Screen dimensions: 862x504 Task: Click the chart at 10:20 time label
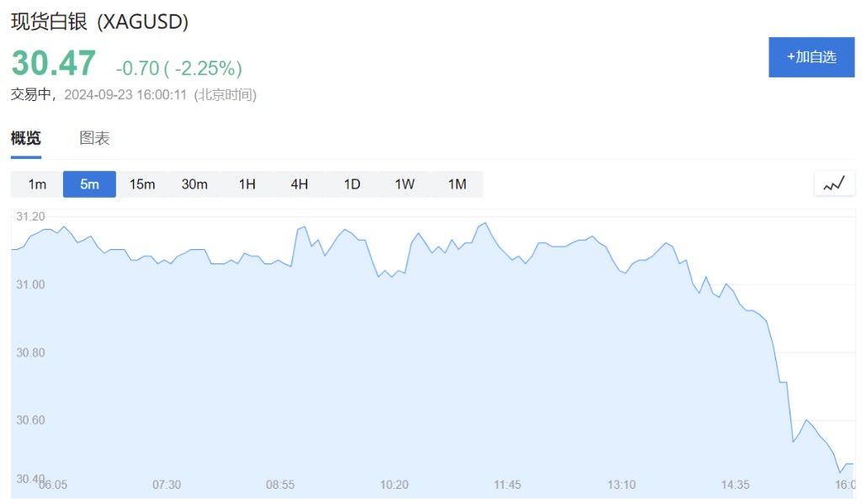point(394,485)
